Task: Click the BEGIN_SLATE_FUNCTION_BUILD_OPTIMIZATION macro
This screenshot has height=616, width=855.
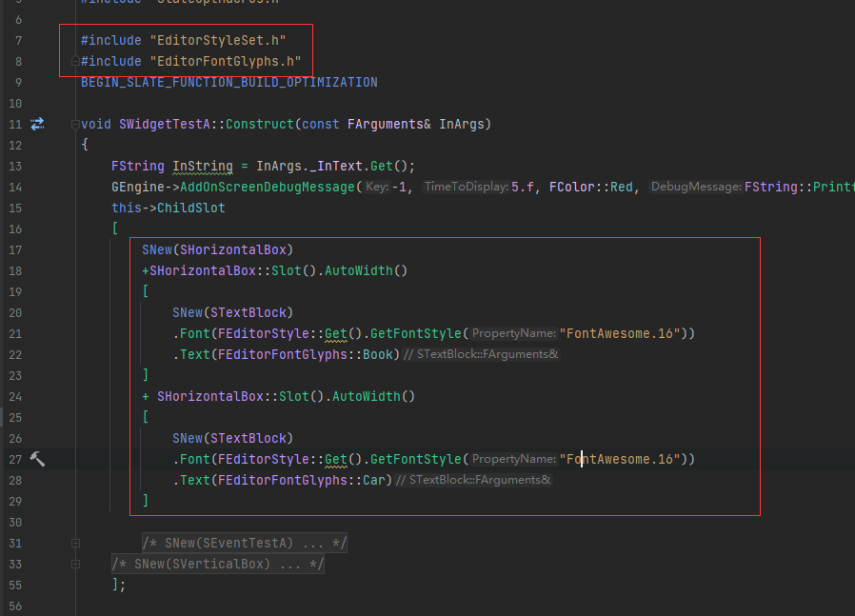Action: 229,83
